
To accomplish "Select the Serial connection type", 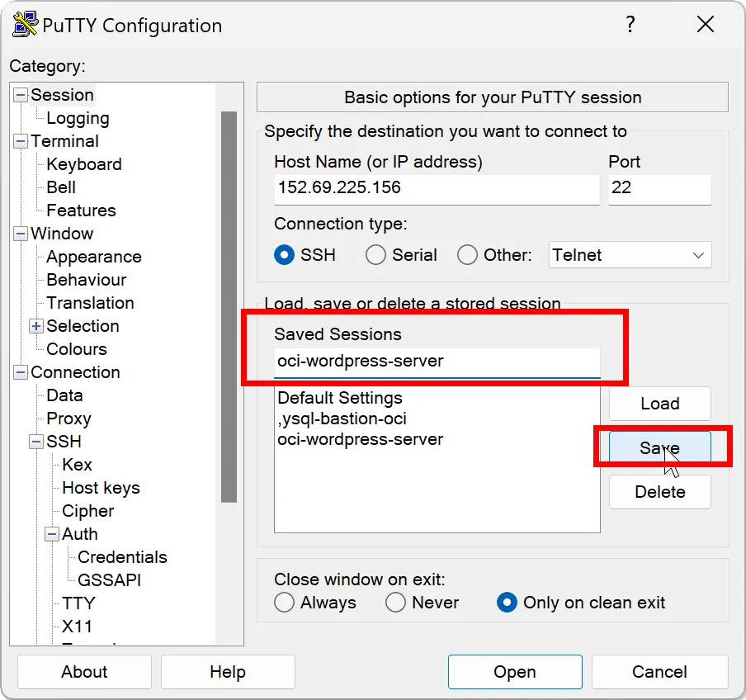I will click(376, 255).
